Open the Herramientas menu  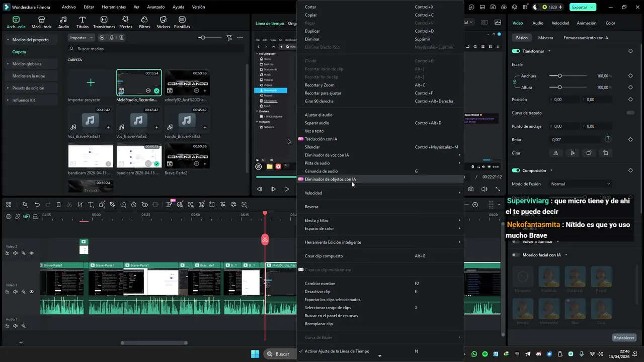(x=114, y=7)
